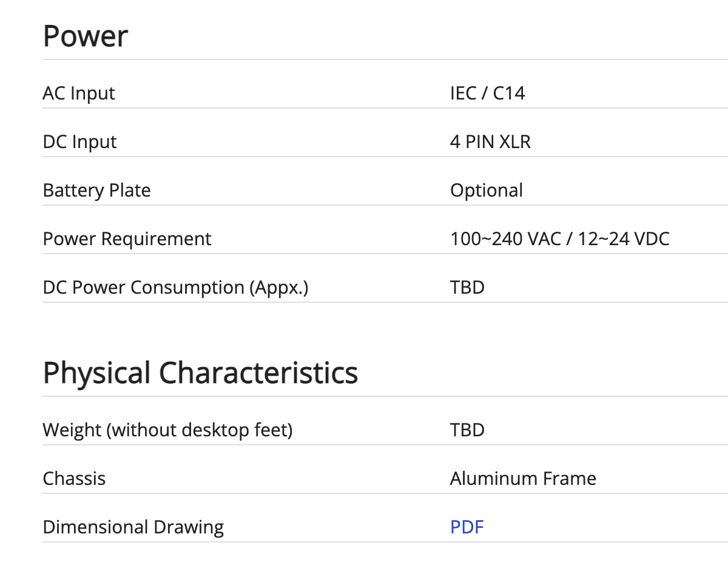Click the AC Input label
This screenshot has width=728, height=585.
pos(79,93)
